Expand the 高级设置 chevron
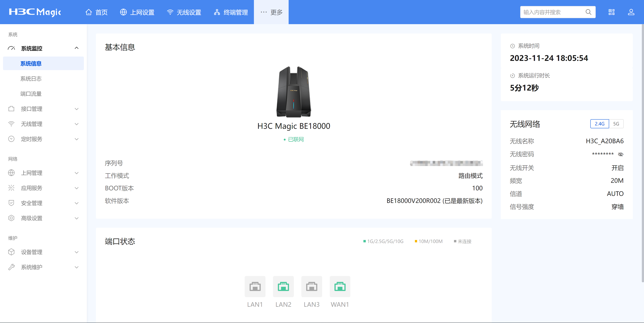The height and width of the screenshot is (323, 644). [x=77, y=218]
